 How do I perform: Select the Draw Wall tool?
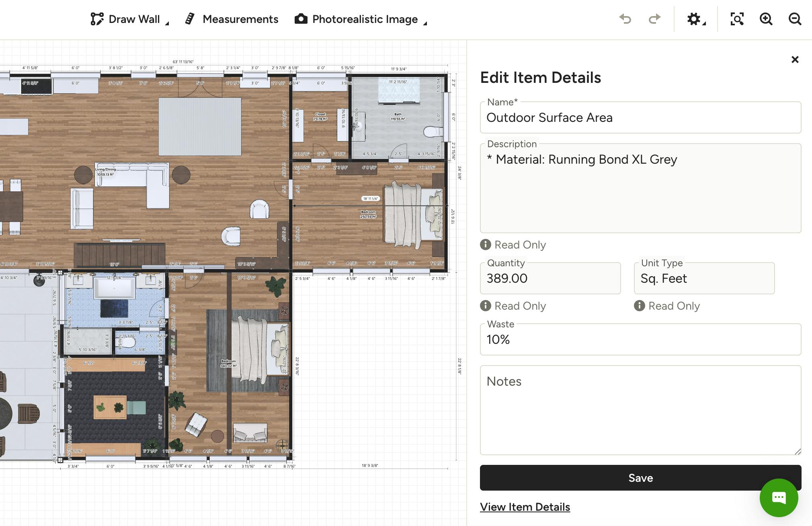point(125,19)
